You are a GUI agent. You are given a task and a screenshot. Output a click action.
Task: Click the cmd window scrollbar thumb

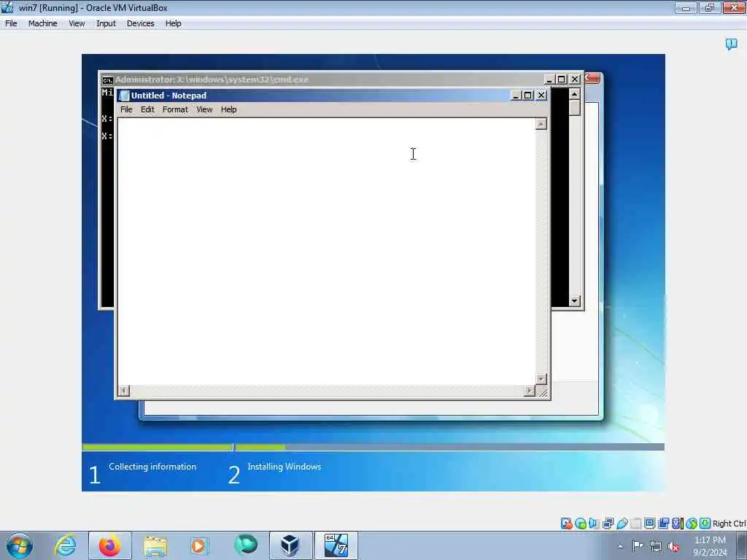click(x=574, y=108)
